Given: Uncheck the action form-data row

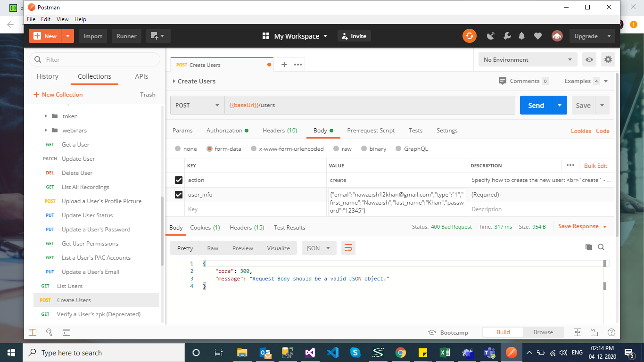Looking at the screenshot, I should pyautogui.click(x=179, y=180).
